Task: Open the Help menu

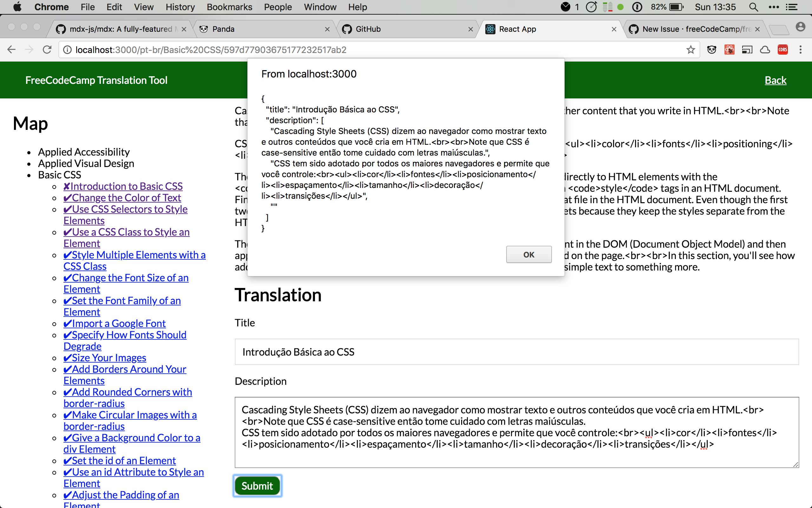Action: [357, 7]
